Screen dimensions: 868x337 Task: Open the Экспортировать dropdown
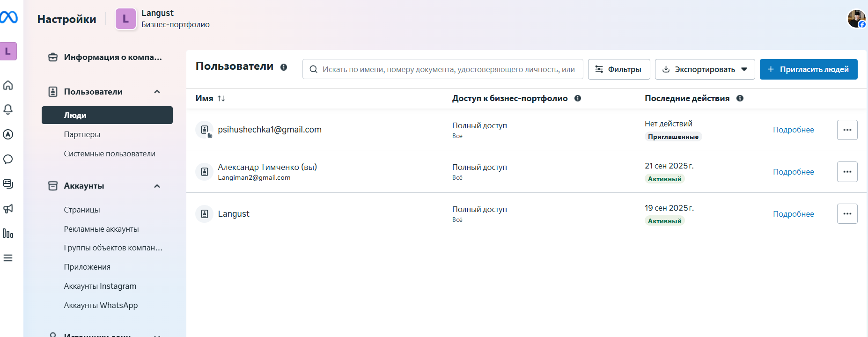[x=705, y=69]
